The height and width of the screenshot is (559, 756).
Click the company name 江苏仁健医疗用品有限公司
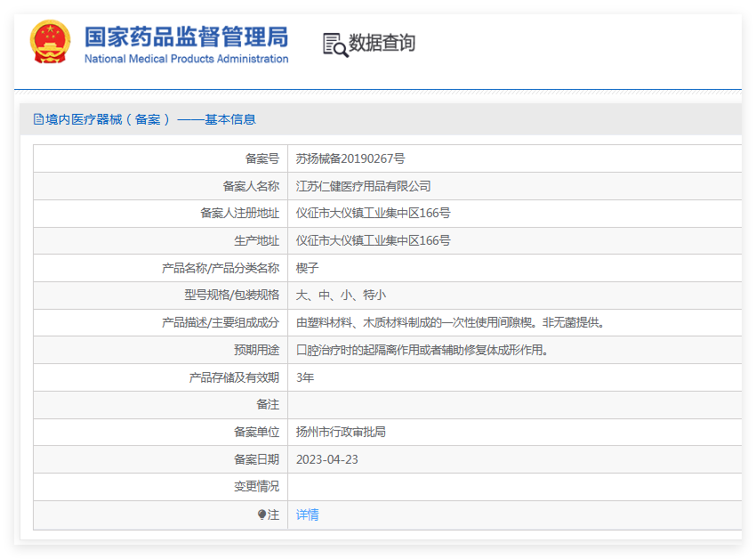click(x=363, y=186)
